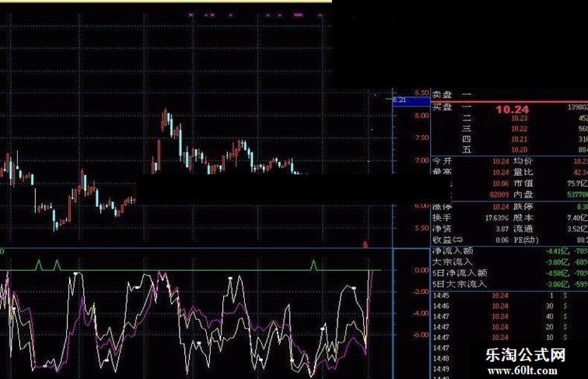This screenshot has width=588, height=379.
Task: Click the 今开 label
Action: (442, 161)
